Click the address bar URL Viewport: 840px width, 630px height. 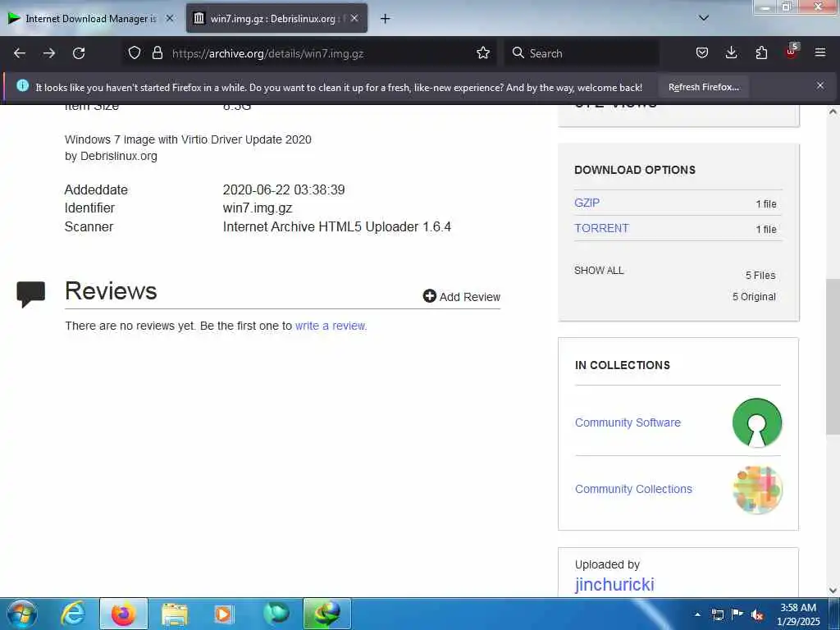click(x=268, y=53)
